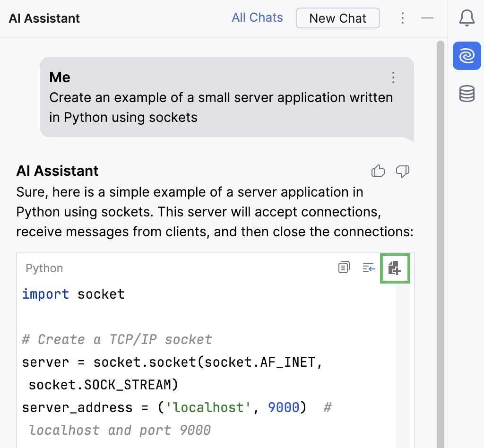Create new file from code snippet
Screen dimensions: 484x448
tap(395, 268)
